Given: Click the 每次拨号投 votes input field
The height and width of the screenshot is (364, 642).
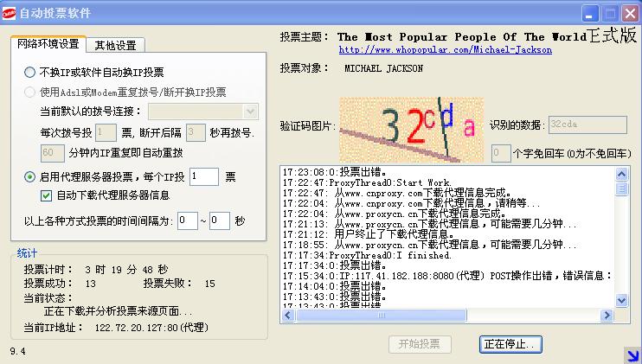Looking at the screenshot, I should [106, 132].
